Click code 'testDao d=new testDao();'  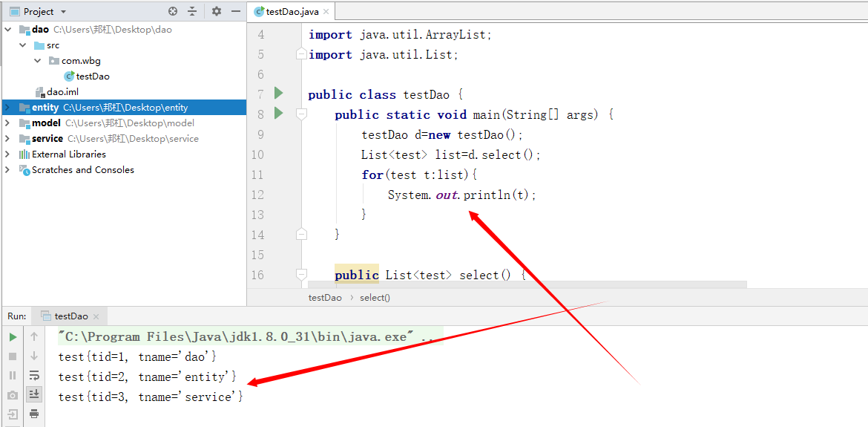442,134
